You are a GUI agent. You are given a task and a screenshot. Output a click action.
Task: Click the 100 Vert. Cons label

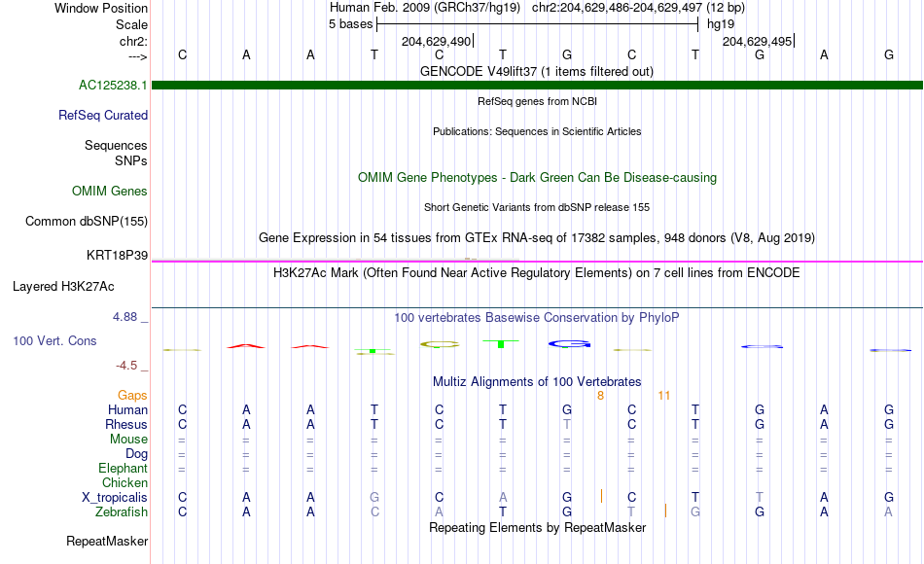[x=54, y=340]
